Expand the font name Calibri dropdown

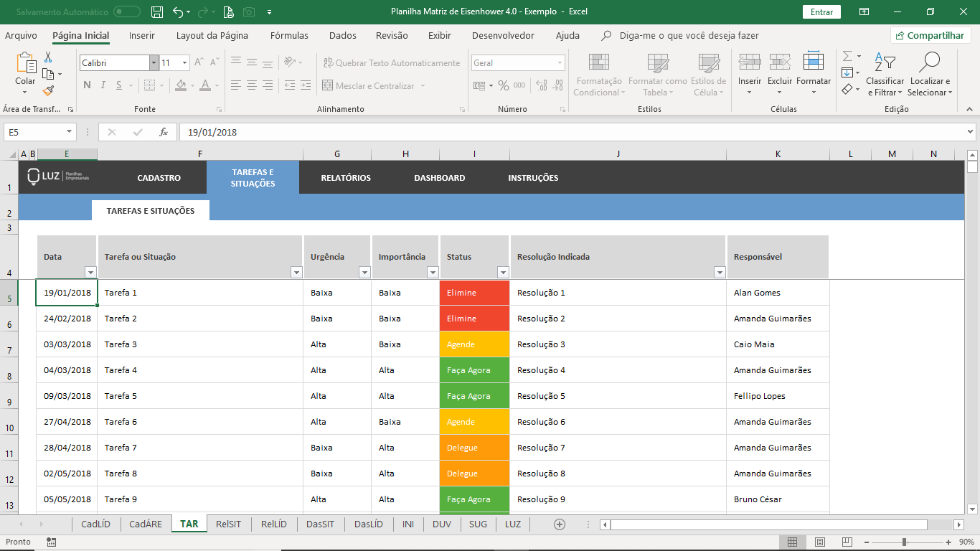tap(154, 63)
